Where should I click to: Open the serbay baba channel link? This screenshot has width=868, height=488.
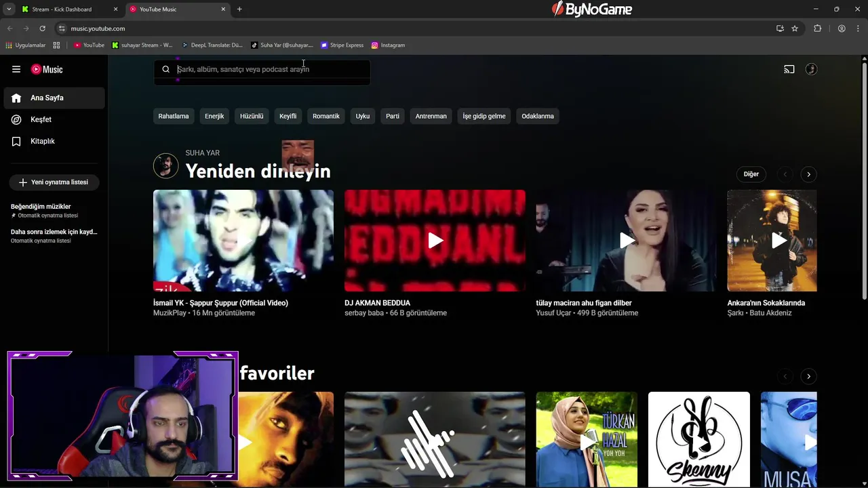(x=364, y=313)
